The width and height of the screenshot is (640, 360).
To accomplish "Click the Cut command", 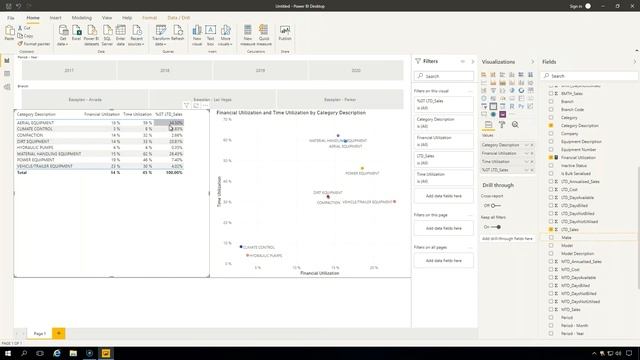I will [24, 28].
